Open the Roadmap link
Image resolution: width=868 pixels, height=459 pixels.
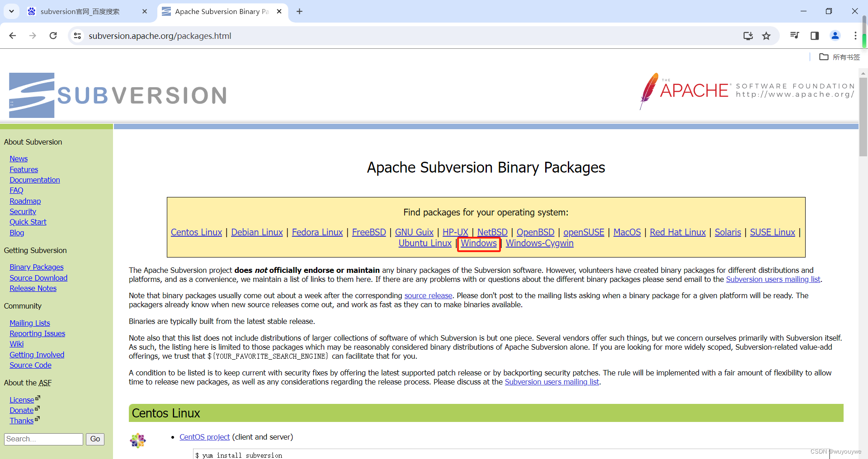25,201
